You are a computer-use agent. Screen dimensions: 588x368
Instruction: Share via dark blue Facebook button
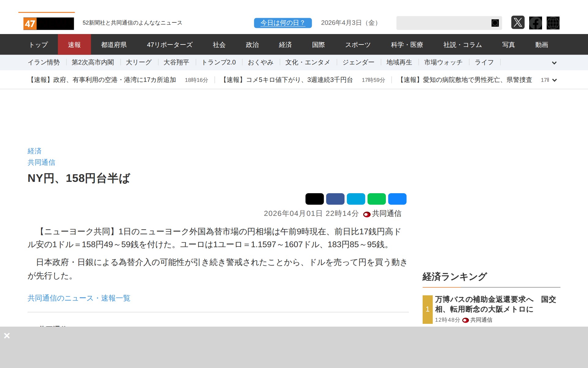click(x=335, y=199)
